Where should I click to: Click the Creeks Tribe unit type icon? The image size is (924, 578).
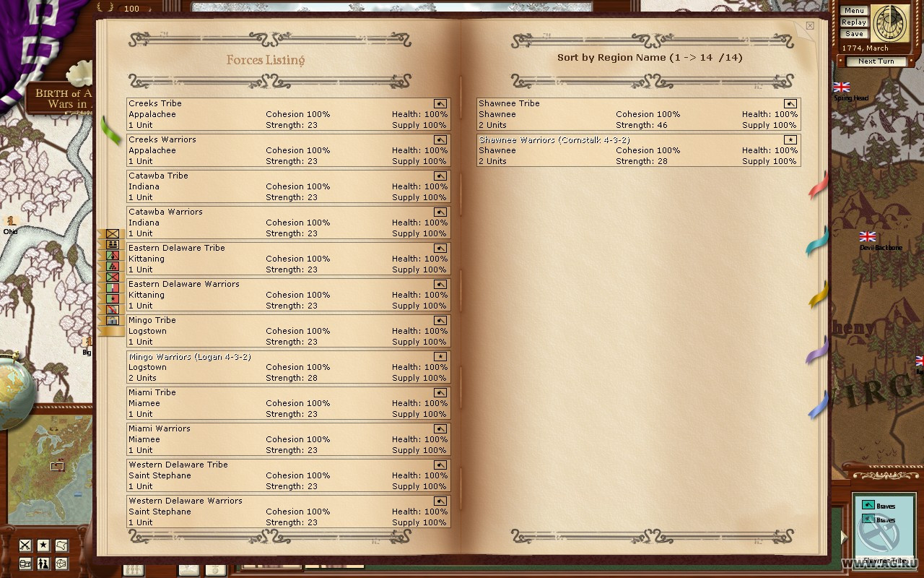(440, 104)
